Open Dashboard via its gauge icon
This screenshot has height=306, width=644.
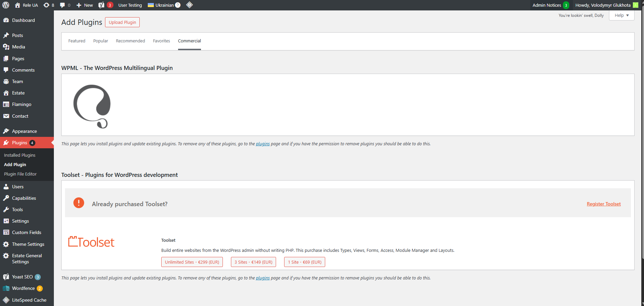[6, 20]
